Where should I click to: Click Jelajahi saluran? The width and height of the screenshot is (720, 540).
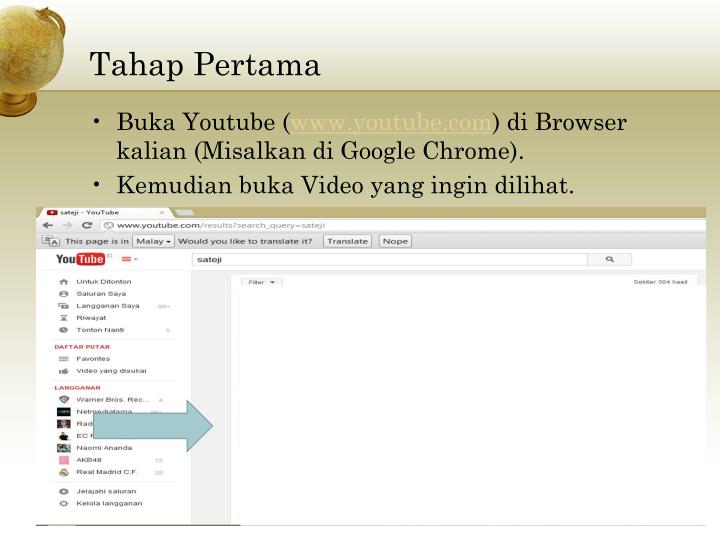pyautogui.click(x=106, y=491)
